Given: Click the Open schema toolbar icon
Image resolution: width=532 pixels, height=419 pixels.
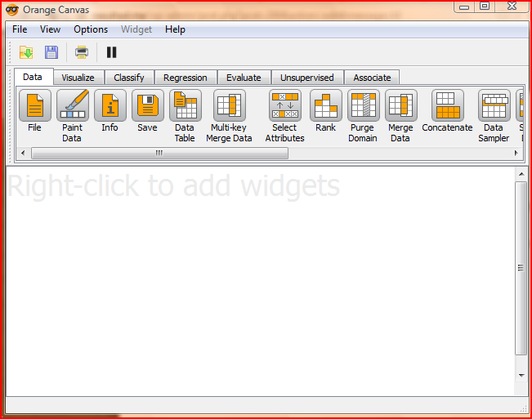Looking at the screenshot, I should (26, 52).
